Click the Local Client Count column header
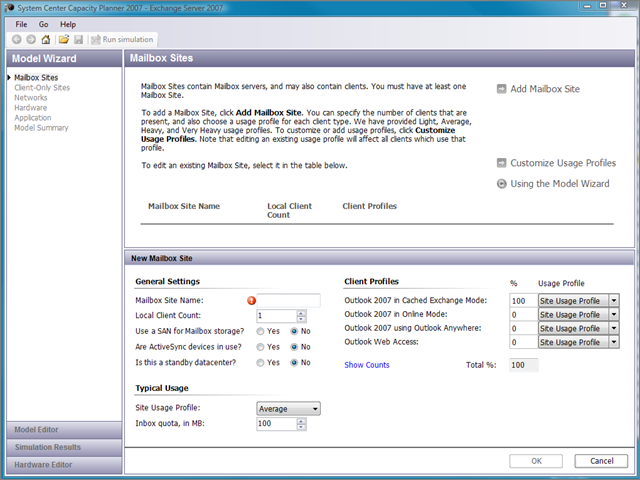Image resolution: width=640 pixels, height=480 pixels. click(x=289, y=211)
